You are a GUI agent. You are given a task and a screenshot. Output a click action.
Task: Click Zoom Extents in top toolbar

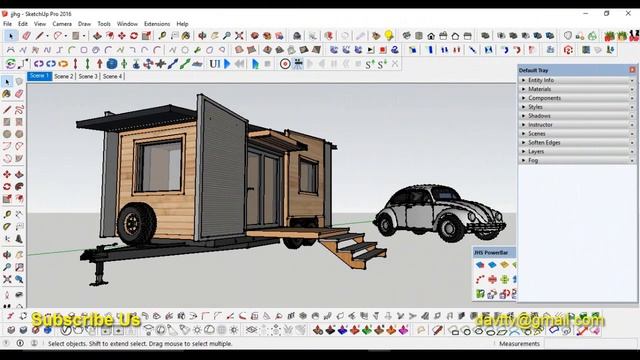click(x=239, y=36)
